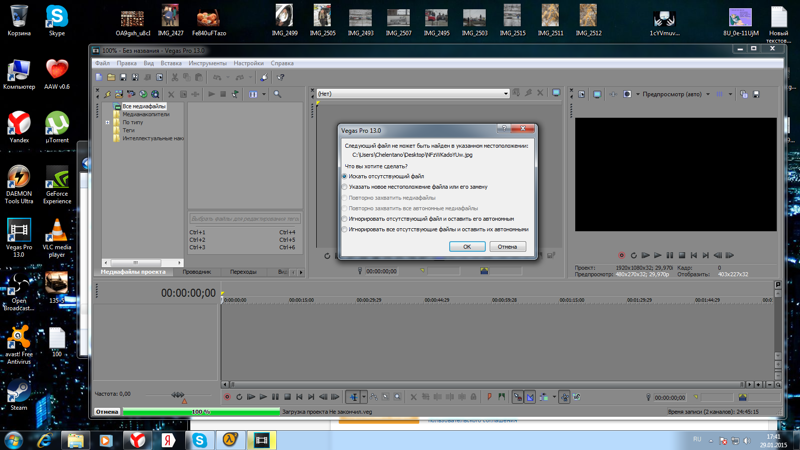Click the Record button in timeline transport
The image size is (800, 450).
tap(228, 397)
